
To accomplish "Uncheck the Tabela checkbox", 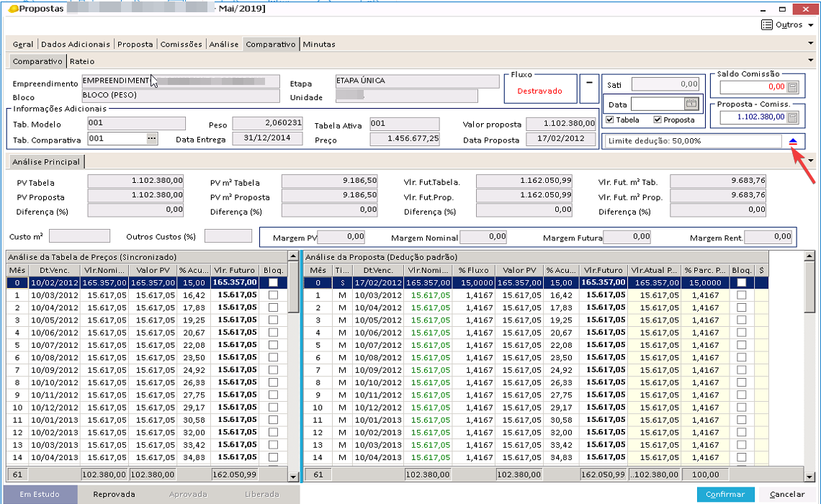I will [610, 120].
